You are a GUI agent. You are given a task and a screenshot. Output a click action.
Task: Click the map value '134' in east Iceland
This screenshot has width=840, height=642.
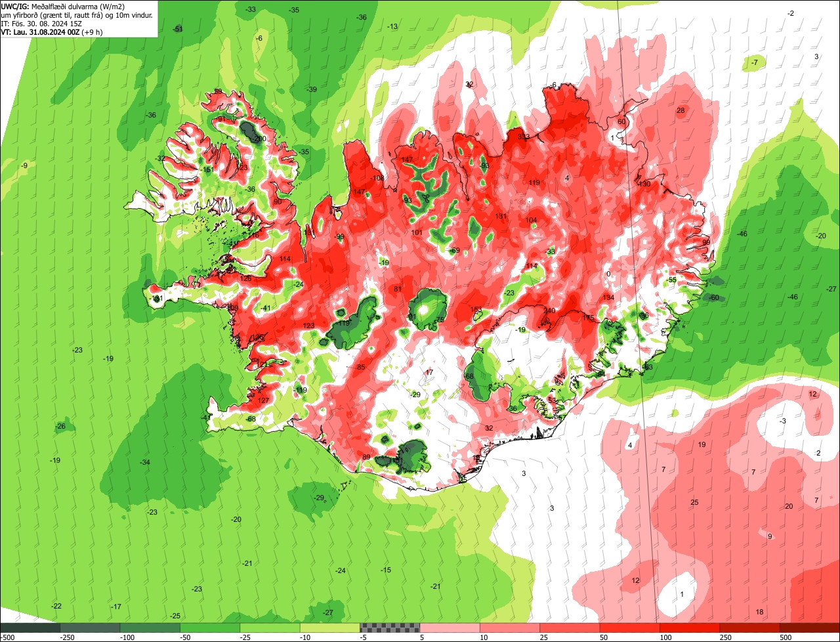[608, 297]
